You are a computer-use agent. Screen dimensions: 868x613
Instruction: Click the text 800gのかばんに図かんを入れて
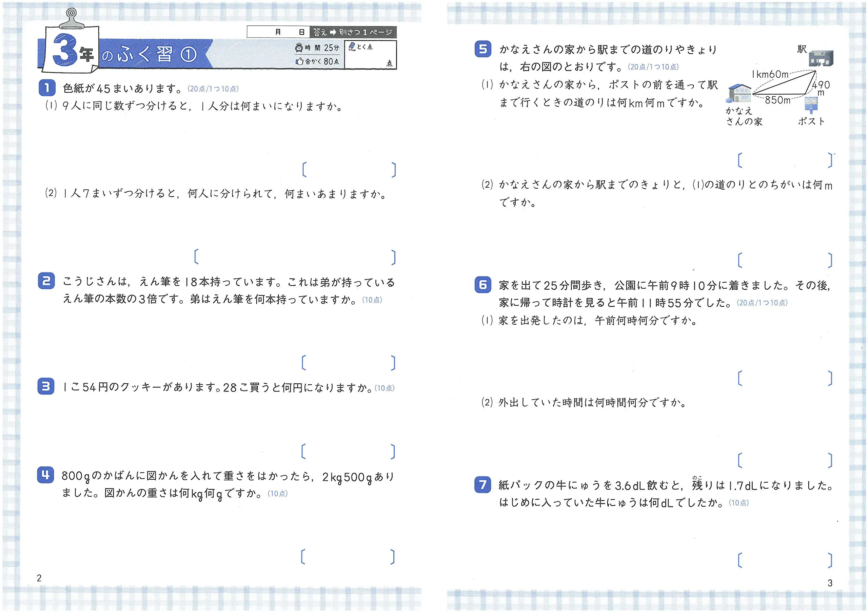188,476
